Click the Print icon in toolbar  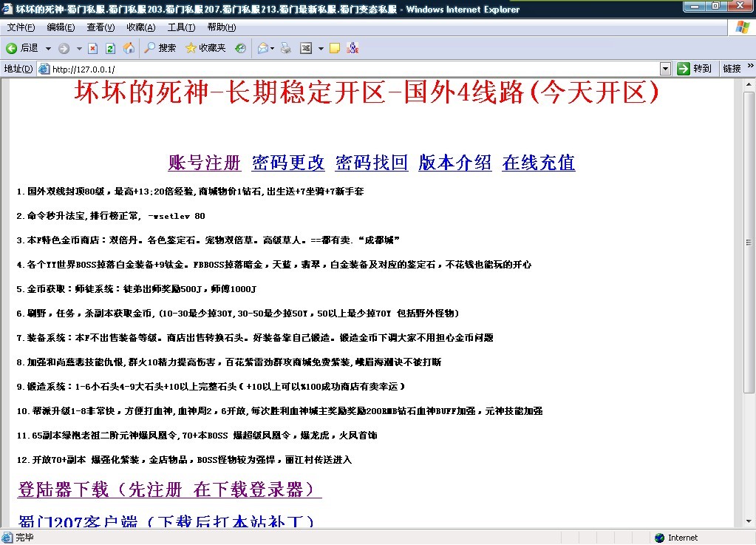pyautogui.click(x=285, y=48)
